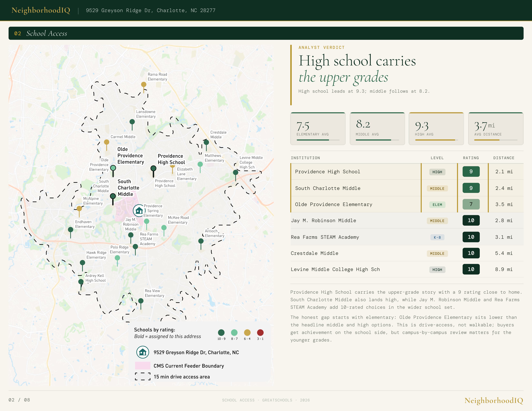This screenshot has height=411, width=532.
Task: Click the dark green 10-9 rating swatch
Action: coord(221,333)
